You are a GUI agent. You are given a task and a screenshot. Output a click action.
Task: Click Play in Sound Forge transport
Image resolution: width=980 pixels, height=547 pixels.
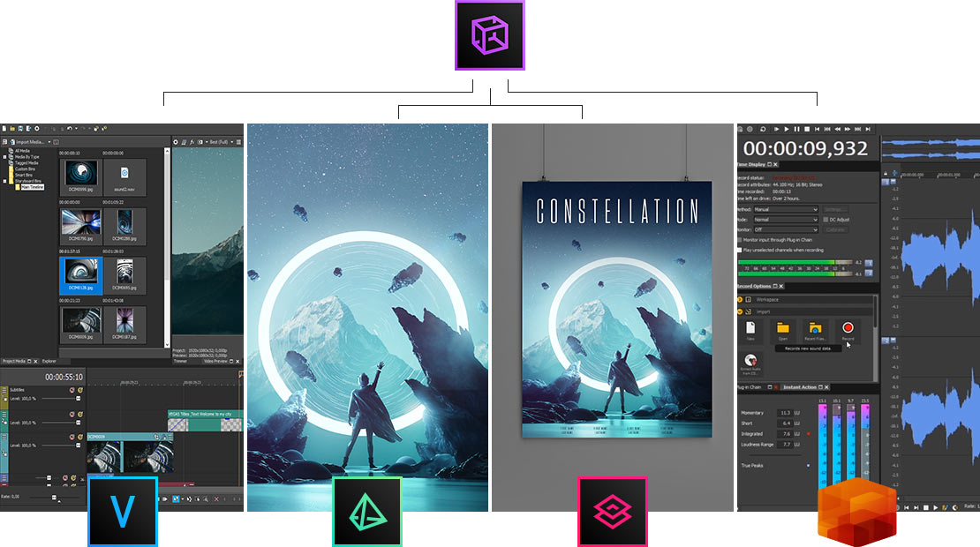pos(787,130)
